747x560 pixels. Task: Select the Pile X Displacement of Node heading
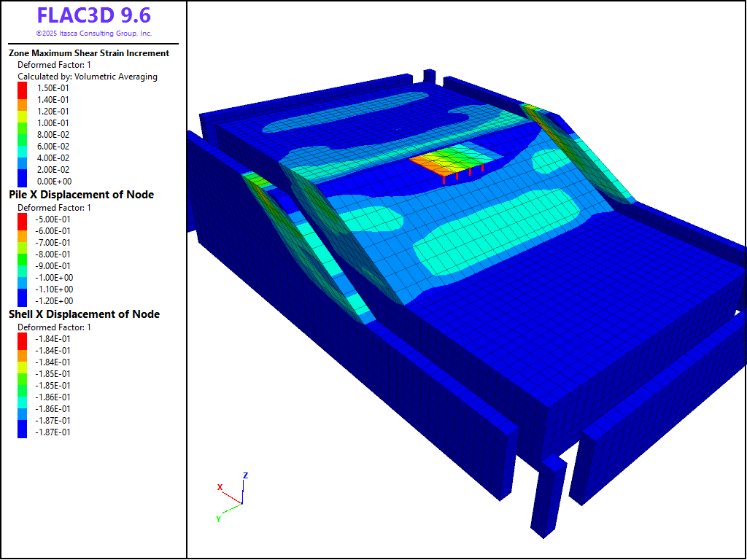pos(81,195)
